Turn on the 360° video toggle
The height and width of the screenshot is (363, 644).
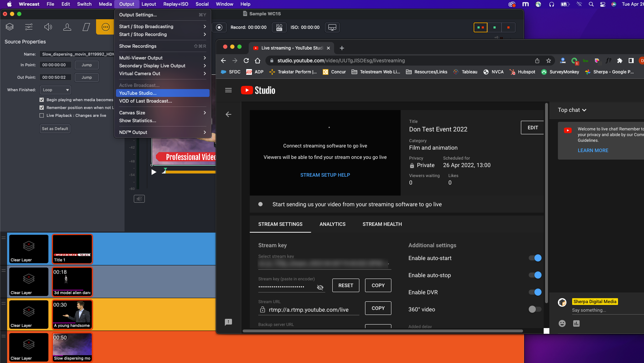(535, 310)
